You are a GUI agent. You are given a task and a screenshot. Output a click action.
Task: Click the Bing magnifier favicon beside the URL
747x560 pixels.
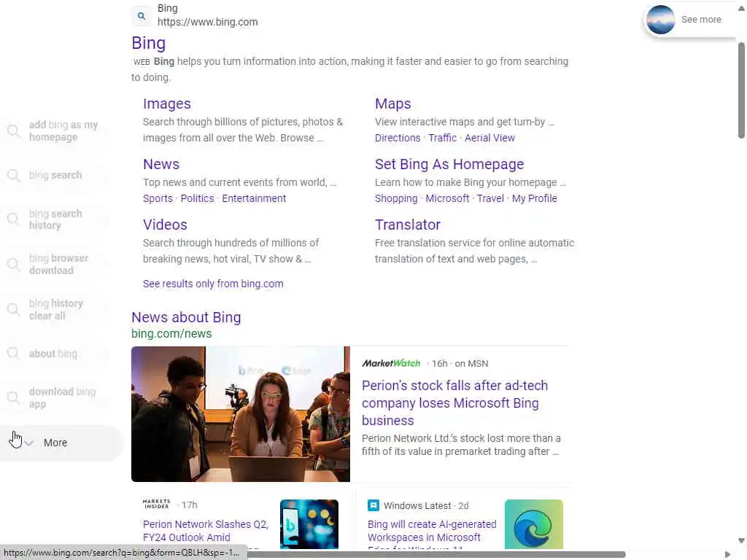tap(142, 16)
